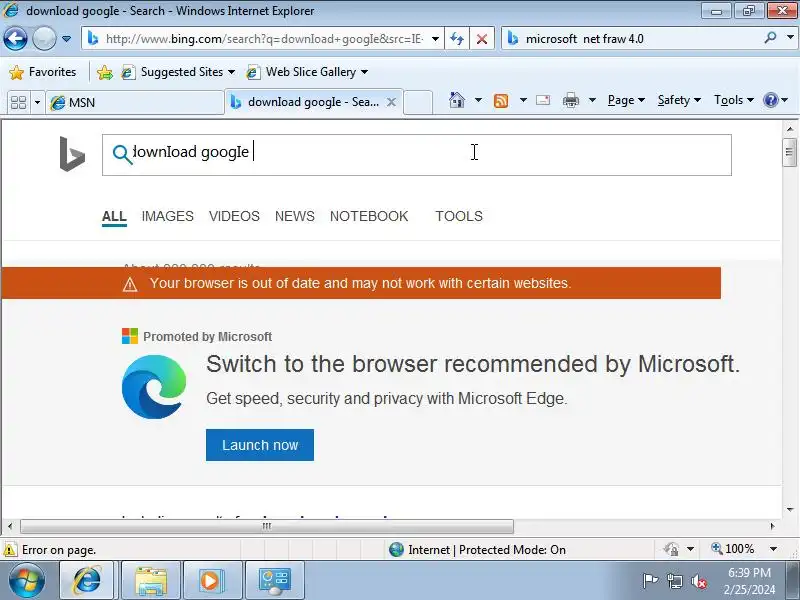The image size is (800, 600).
Task: Click the Help question mark icon
Action: 770,100
